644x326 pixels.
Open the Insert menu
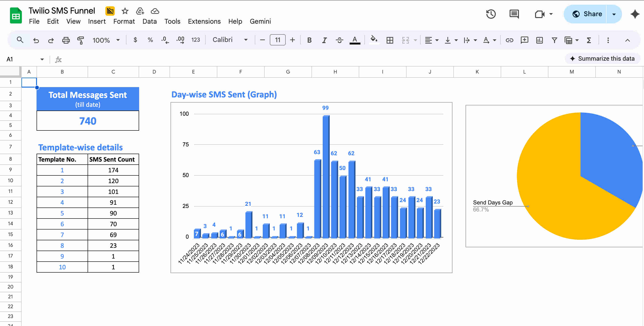(97, 21)
